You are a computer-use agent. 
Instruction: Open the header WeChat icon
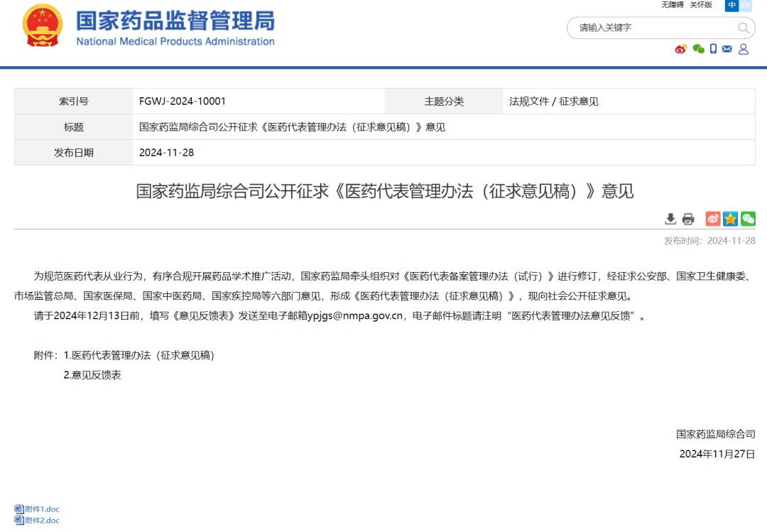pos(698,49)
